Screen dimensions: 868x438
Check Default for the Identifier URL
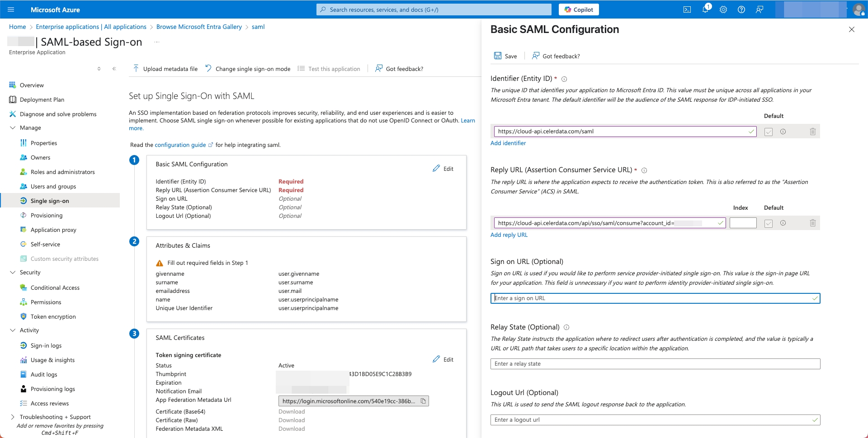point(769,131)
